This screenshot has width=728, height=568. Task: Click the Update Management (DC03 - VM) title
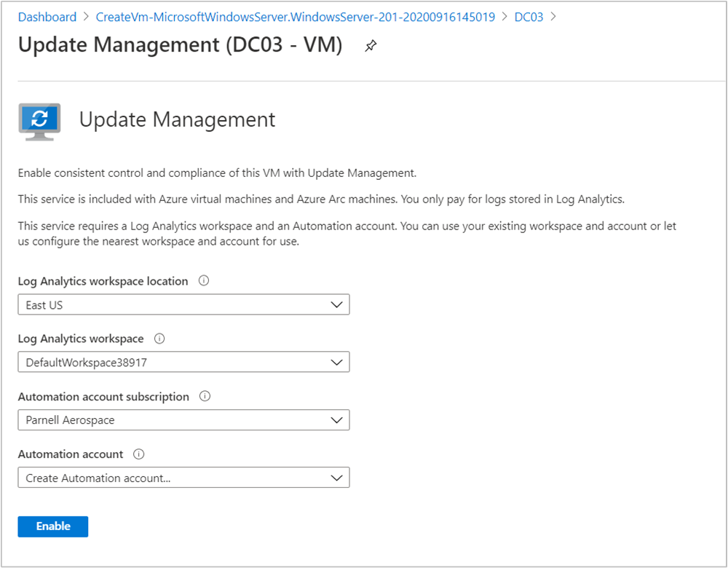pyautogui.click(x=180, y=44)
